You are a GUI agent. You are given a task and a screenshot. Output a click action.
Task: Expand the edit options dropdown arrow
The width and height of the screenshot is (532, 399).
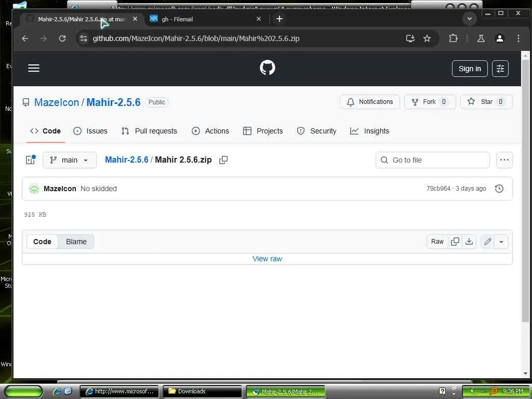(x=501, y=242)
